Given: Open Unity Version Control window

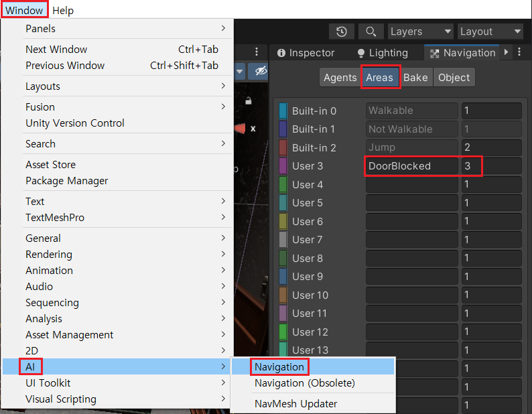Looking at the screenshot, I should click(x=117, y=123).
